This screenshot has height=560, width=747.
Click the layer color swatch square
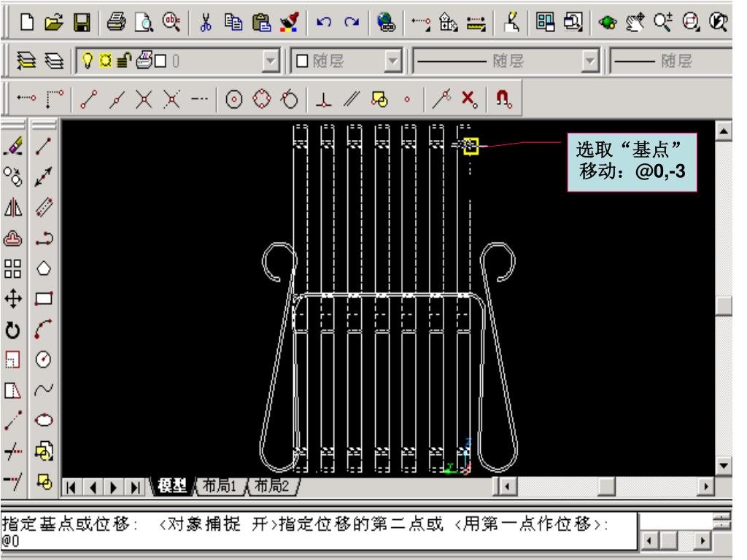click(x=160, y=61)
